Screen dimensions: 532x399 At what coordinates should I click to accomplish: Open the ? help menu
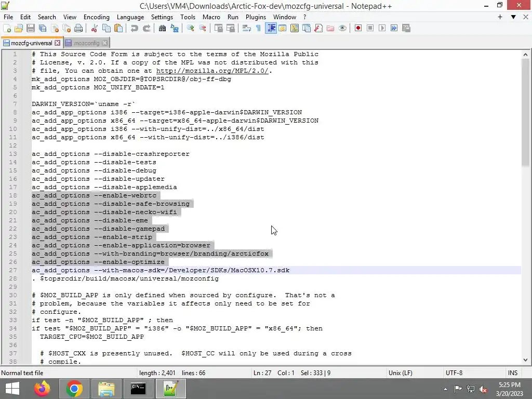pyautogui.click(x=304, y=17)
